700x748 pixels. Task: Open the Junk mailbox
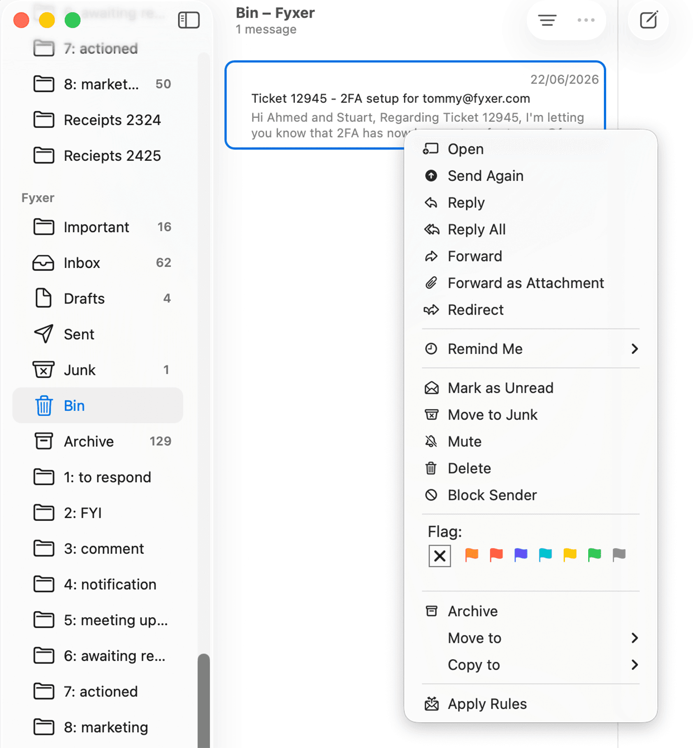tap(98, 370)
